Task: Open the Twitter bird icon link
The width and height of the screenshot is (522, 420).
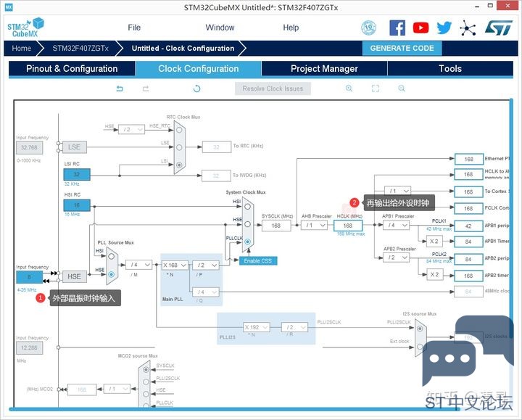Action: tap(444, 28)
